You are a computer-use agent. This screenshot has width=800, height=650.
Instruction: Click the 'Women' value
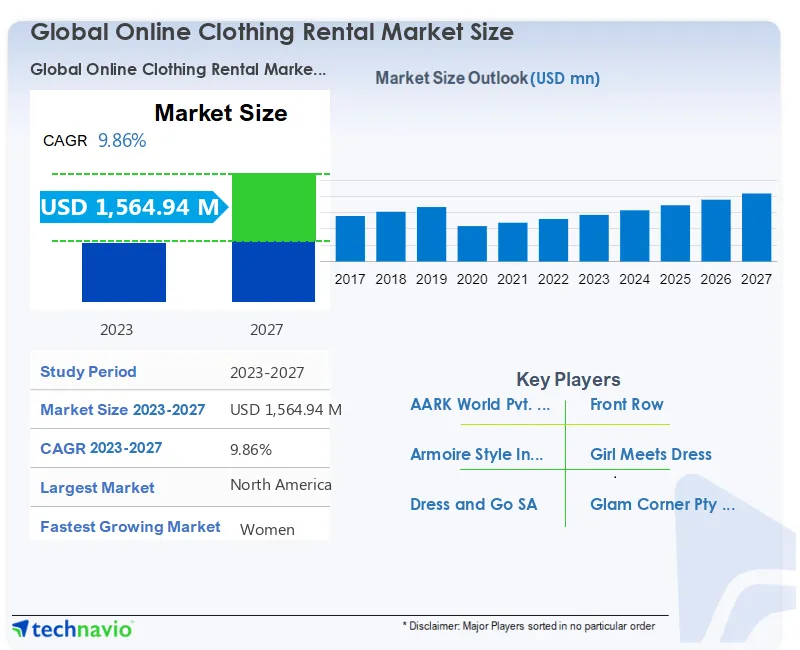coord(267,530)
